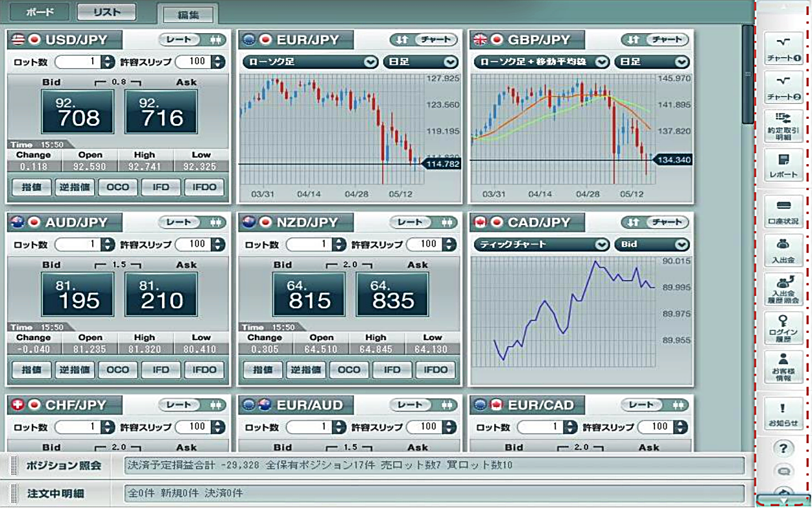Click the speech bubble chat icon
812x508 pixels.
click(x=783, y=471)
